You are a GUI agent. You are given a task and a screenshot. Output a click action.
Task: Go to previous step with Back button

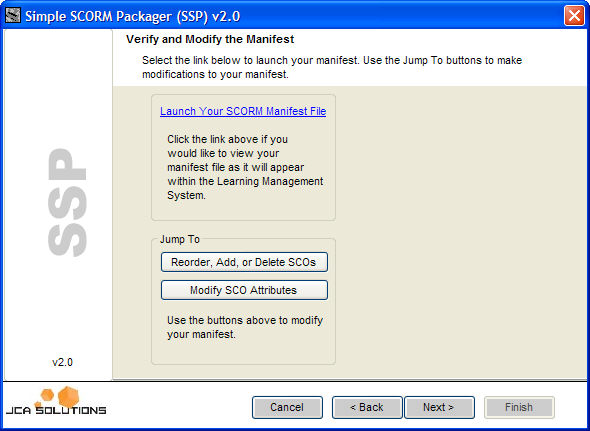367,407
